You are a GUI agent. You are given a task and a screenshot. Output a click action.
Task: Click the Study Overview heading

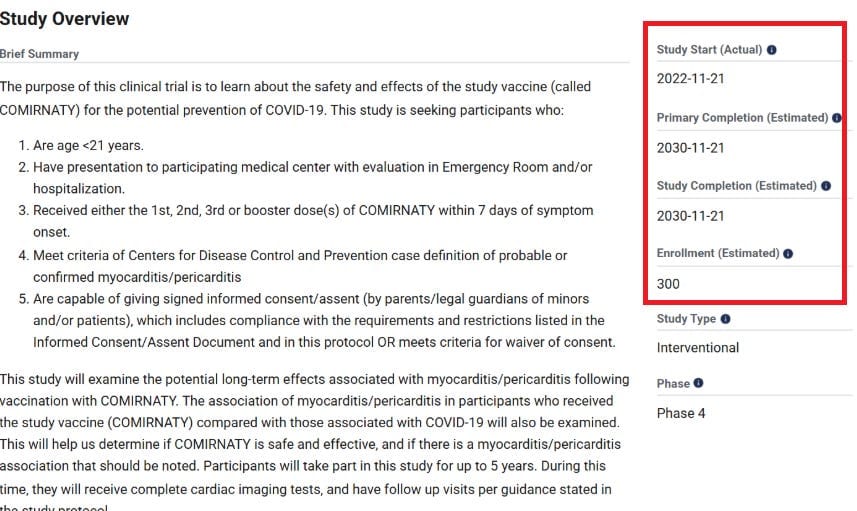pos(64,19)
